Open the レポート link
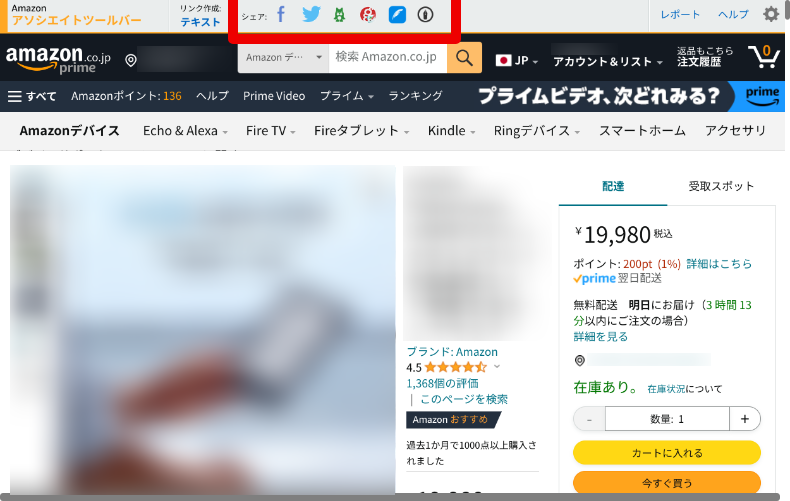The image size is (790, 501). (x=680, y=15)
